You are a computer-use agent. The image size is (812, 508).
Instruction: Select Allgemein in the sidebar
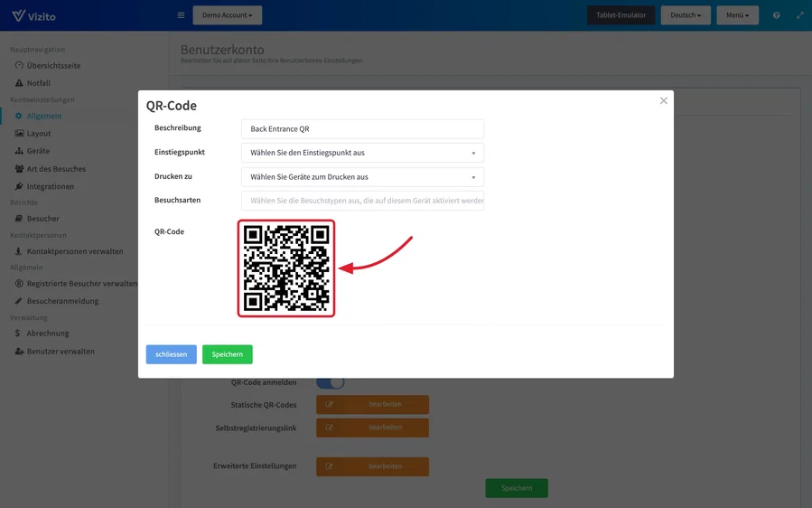[x=44, y=116]
